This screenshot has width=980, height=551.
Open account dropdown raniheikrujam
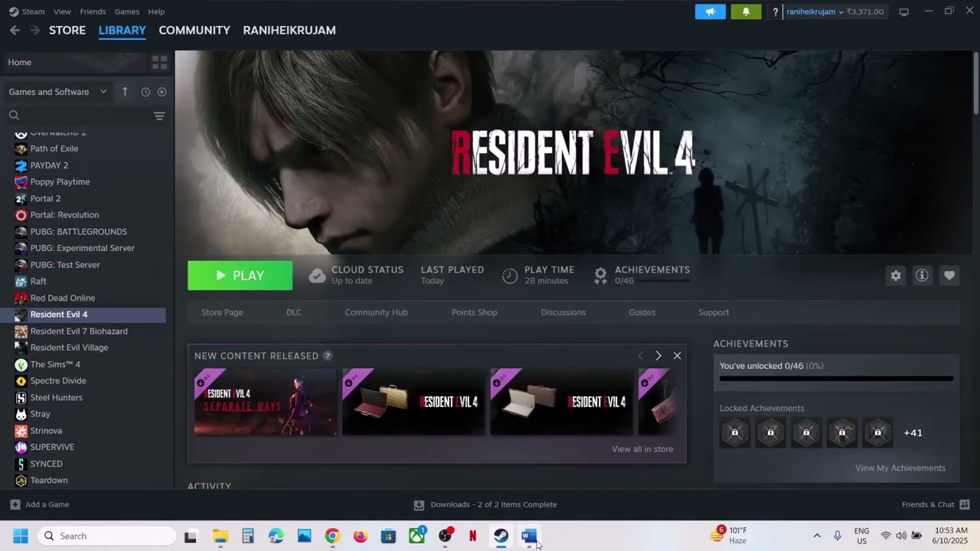(815, 11)
